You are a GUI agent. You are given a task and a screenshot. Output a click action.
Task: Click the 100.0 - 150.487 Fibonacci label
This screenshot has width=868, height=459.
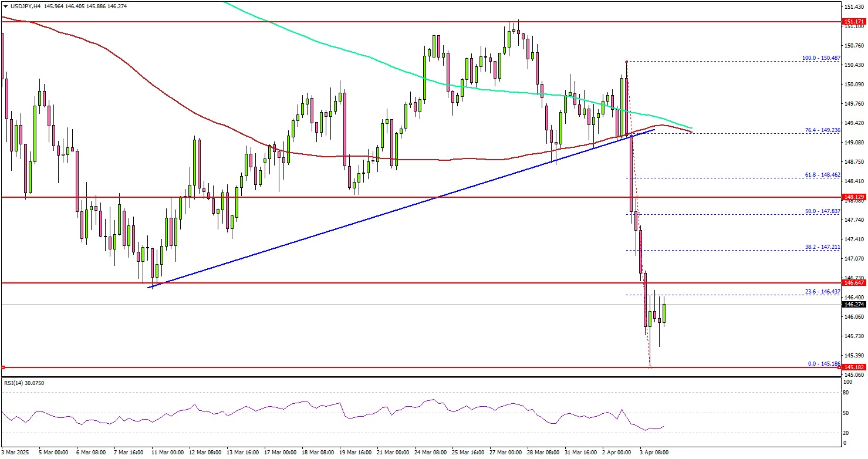[x=822, y=58]
